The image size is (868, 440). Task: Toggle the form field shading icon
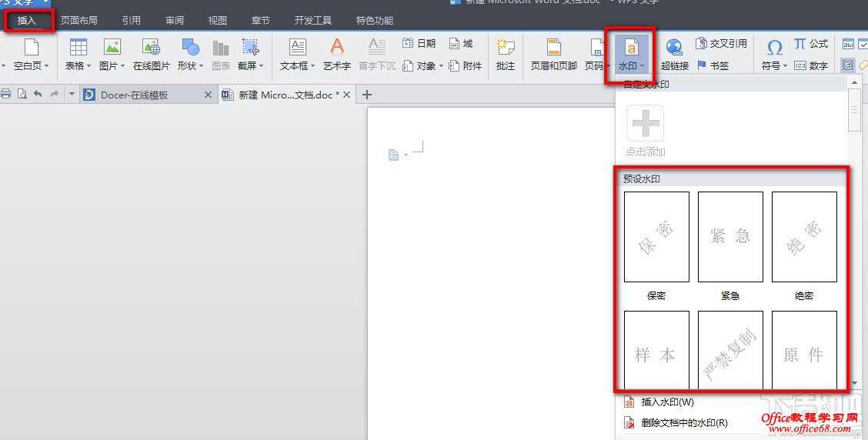[847, 65]
